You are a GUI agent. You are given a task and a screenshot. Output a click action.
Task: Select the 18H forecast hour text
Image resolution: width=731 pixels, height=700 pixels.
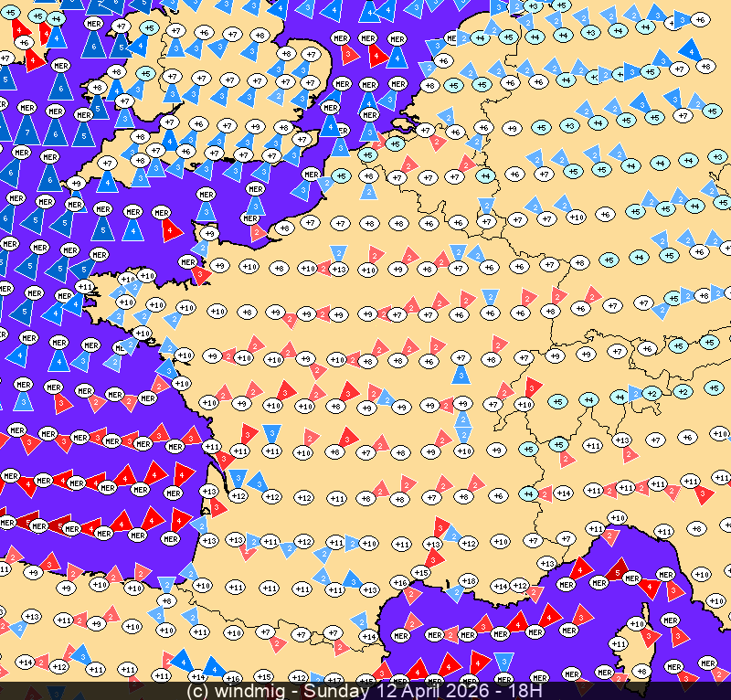(x=530, y=691)
